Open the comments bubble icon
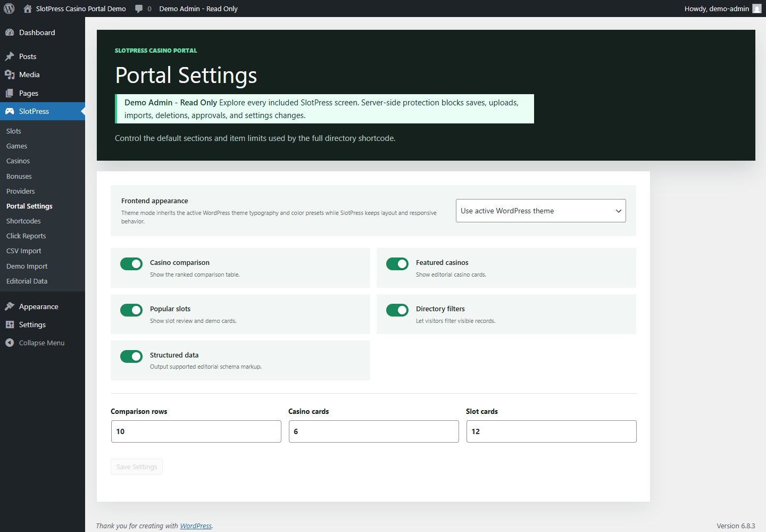This screenshot has width=766, height=532. point(139,9)
